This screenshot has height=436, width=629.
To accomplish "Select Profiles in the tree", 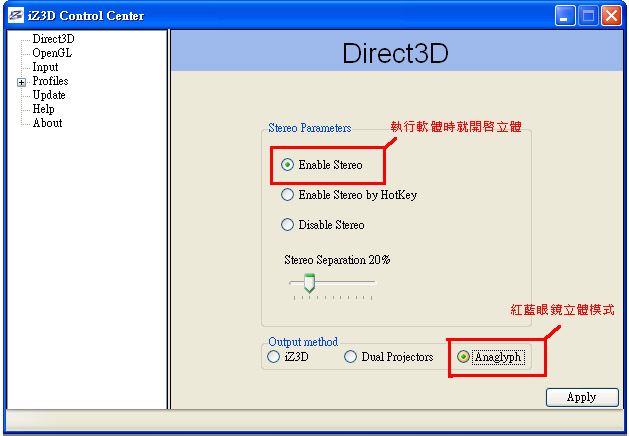I will (x=50, y=81).
